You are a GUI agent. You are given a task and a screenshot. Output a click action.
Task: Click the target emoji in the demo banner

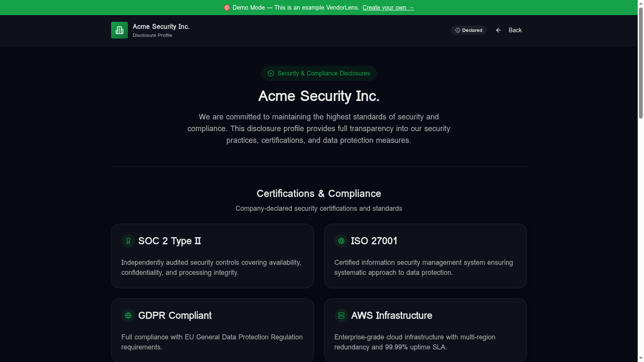click(227, 8)
